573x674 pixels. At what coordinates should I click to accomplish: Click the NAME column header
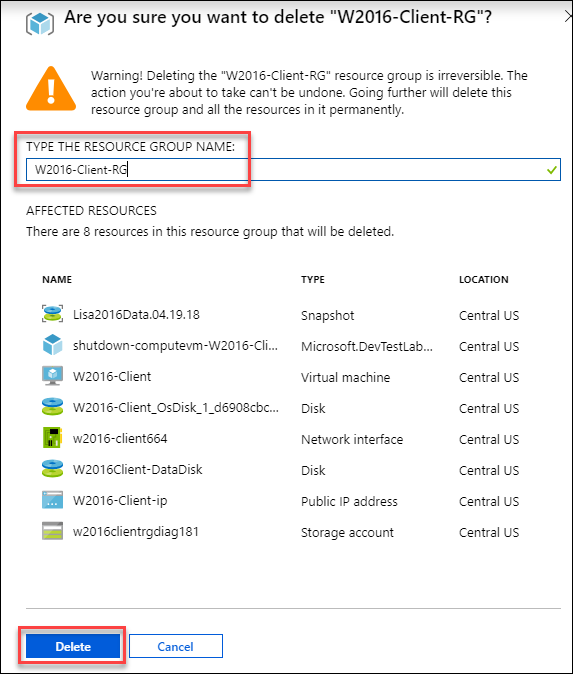click(x=57, y=279)
